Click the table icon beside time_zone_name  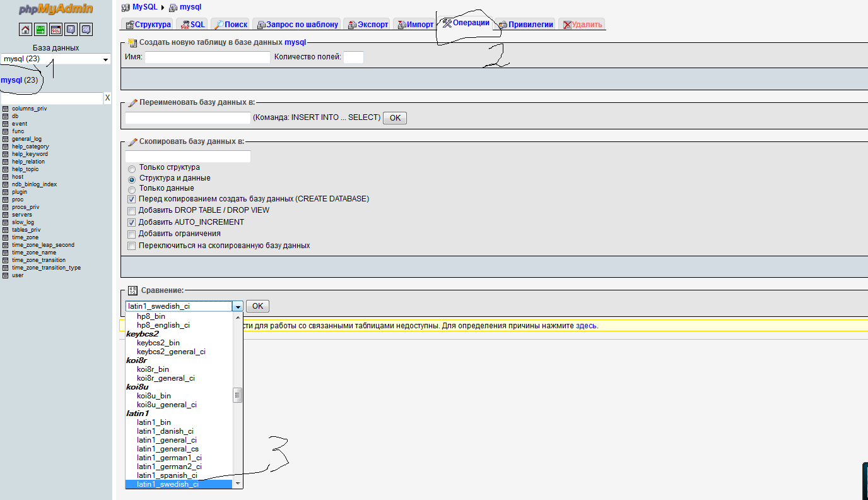coord(6,253)
